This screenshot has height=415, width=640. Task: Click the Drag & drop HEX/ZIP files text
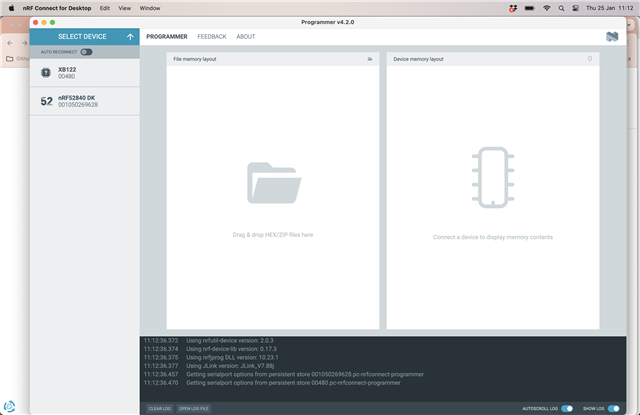(273, 235)
